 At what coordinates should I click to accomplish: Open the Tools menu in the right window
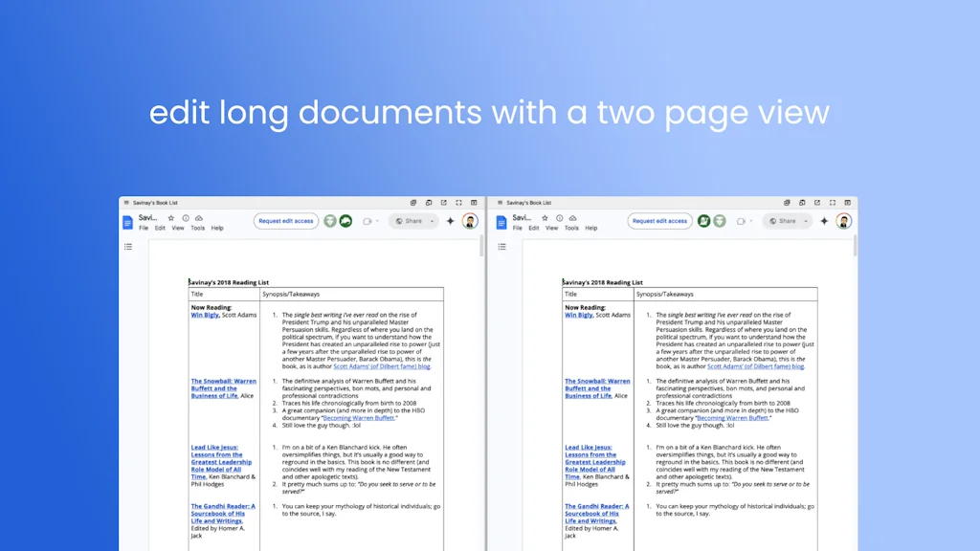pyautogui.click(x=571, y=228)
